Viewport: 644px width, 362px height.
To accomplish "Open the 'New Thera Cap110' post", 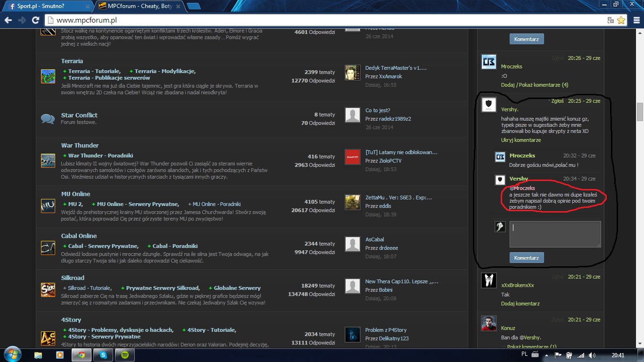I will 402,281.
